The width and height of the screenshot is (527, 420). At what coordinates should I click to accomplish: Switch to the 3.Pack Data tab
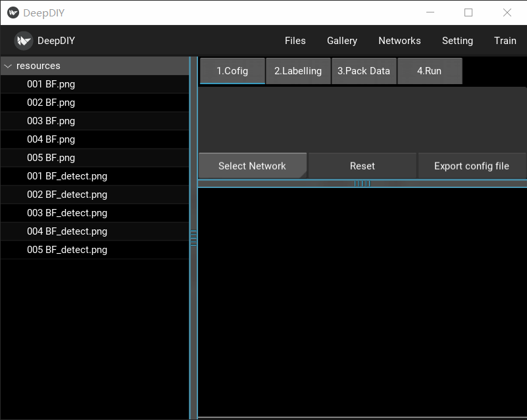click(364, 71)
